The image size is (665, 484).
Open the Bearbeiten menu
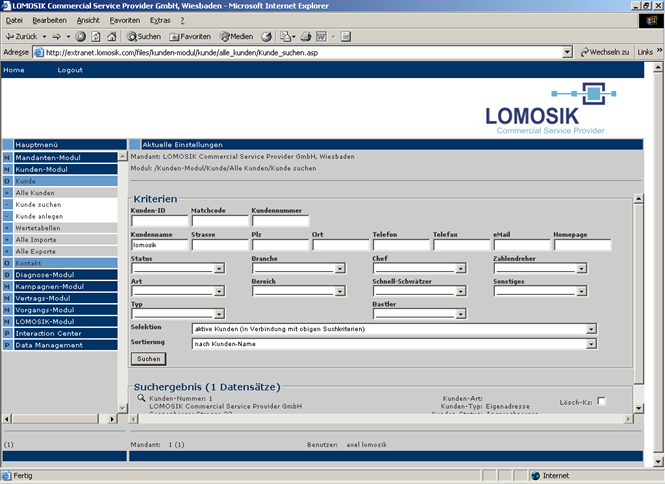click(50, 20)
